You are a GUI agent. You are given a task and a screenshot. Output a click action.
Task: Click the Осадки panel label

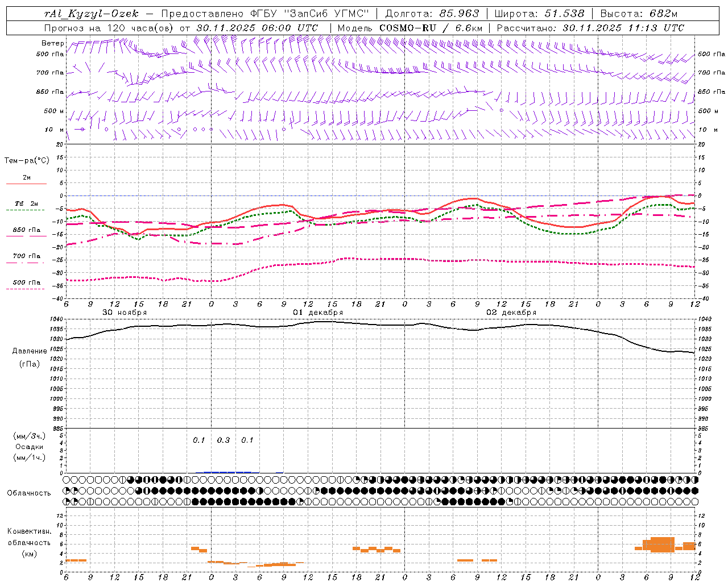pyautogui.click(x=30, y=447)
